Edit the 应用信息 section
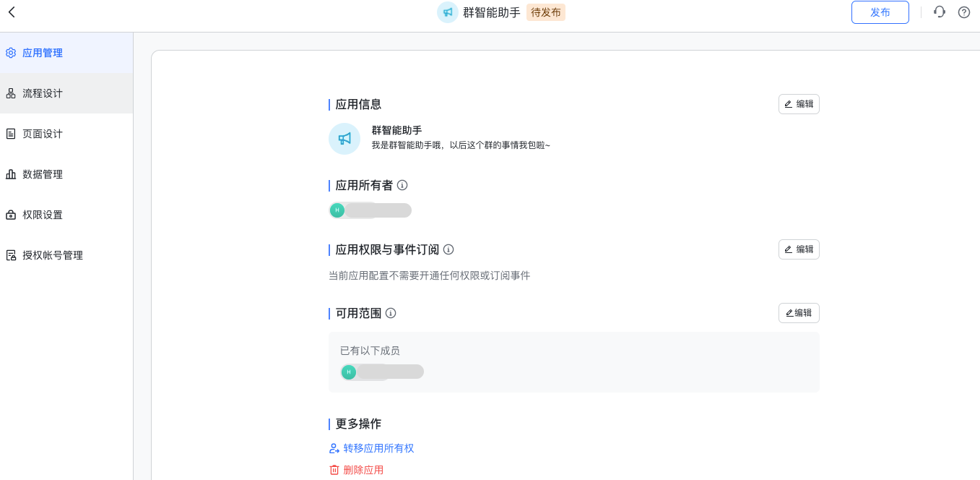The image size is (980, 480). (798, 103)
